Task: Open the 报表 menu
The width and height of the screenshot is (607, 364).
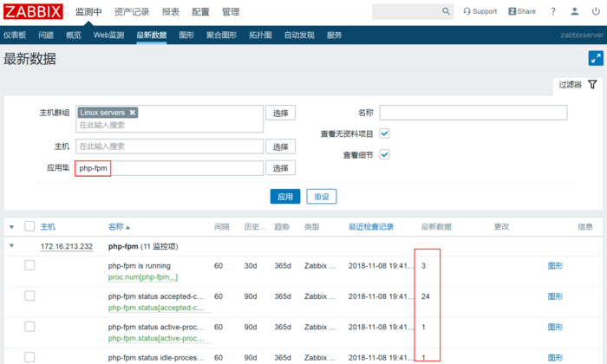Action: tap(170, 12)
